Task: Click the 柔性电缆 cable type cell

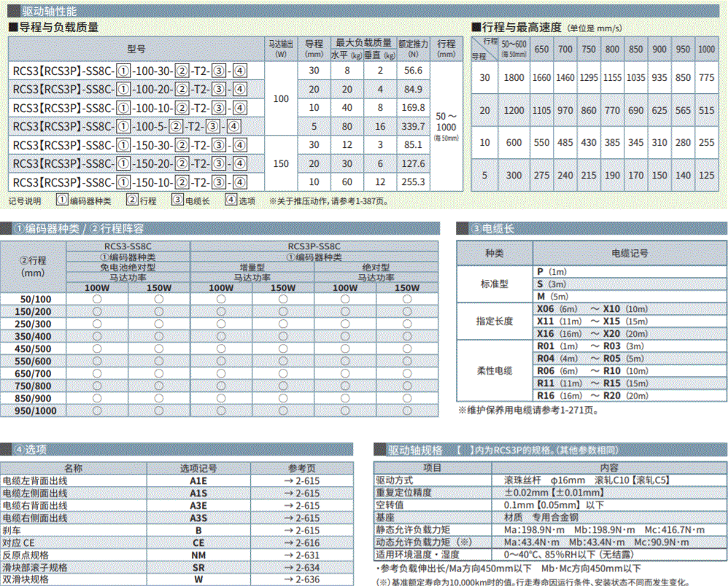Action: tap(494, 371)
